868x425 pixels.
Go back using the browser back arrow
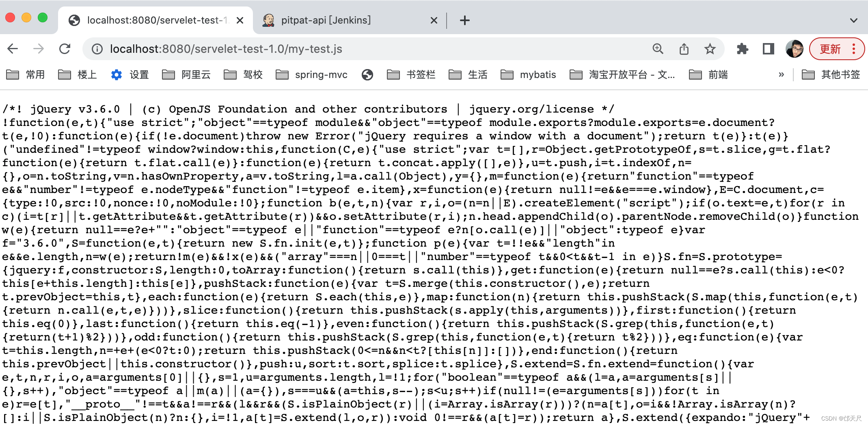[x=13, y=49]
